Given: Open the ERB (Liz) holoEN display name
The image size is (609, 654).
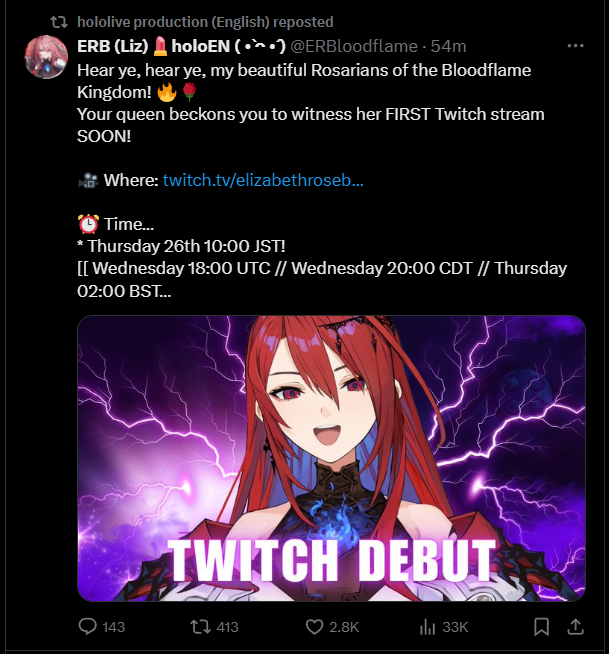Looking at the screenshot, I should tap(181, 46).
